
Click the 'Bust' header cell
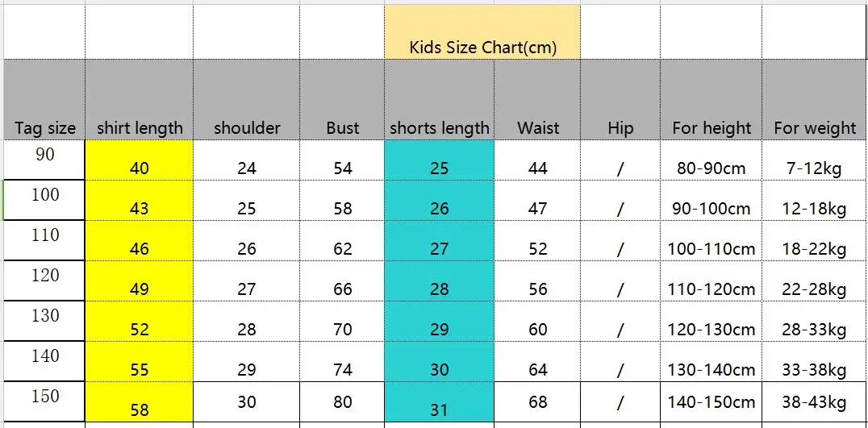click(x=342, y=99)
